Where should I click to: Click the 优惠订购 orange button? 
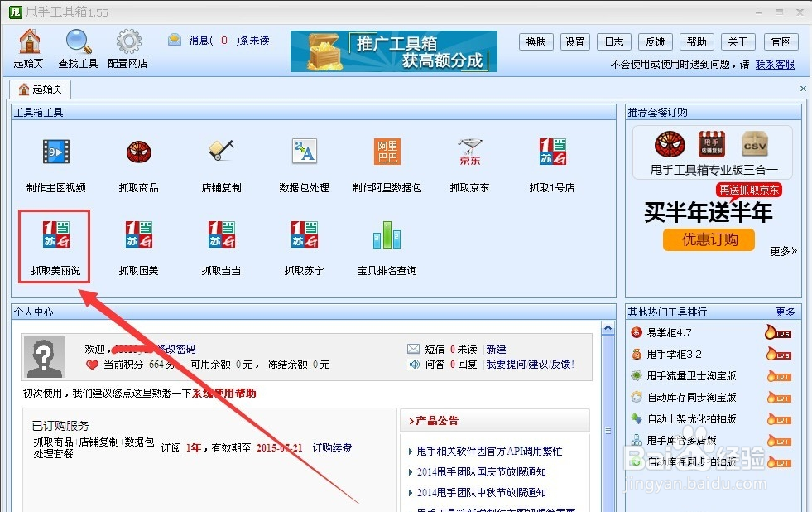click(x=709, y=239)
